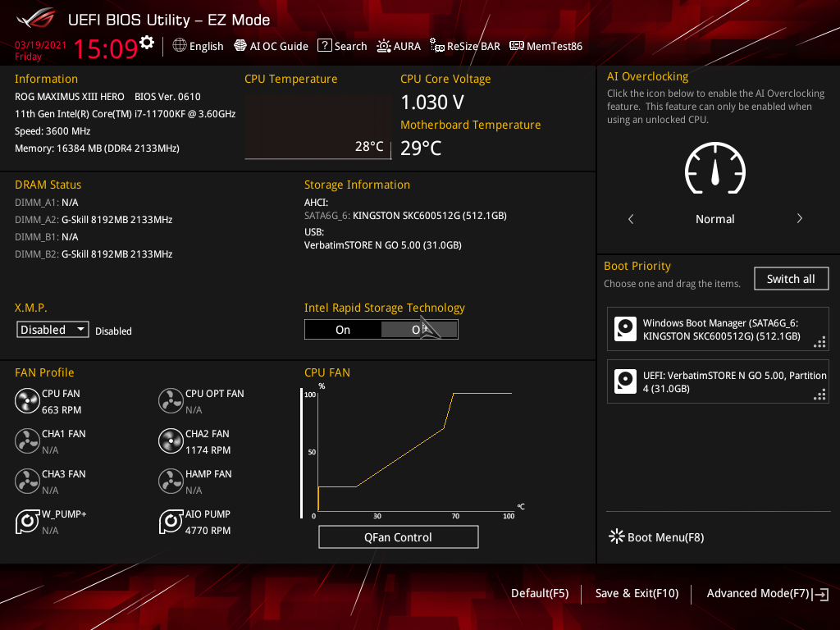
Task: Click the VerbatimSTORE boot entry disk icon
Action: pos(625,381)
